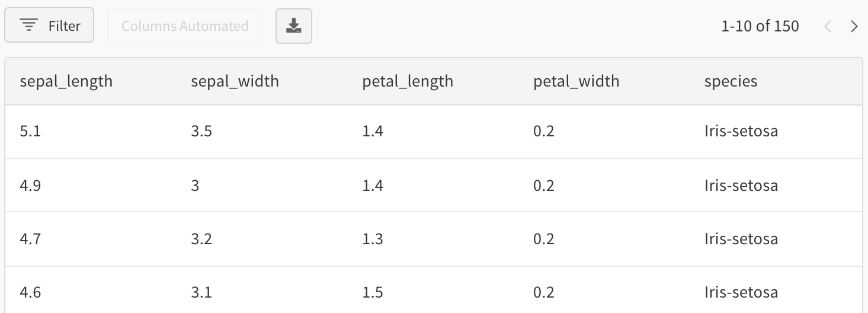The width and height of the screenshot is (868, 313).
Task: Select the petal_length column header
Action: (x=408, y=81)
